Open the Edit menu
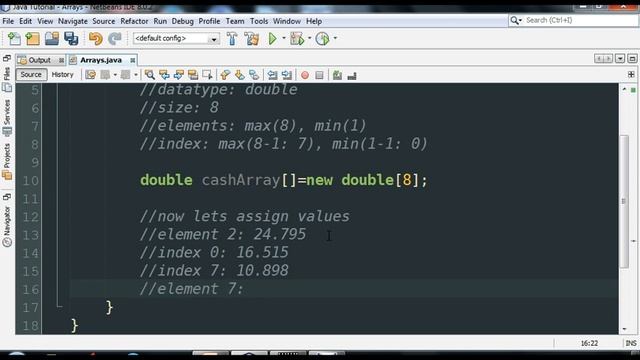 click(x=25, y=21)
